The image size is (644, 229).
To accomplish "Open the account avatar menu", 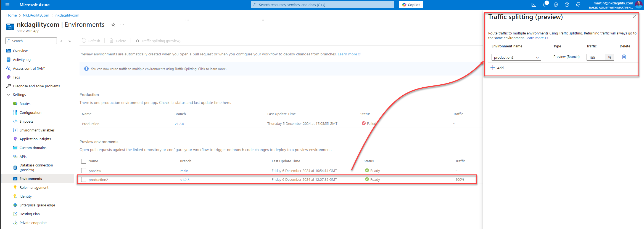I will coord(638,5).
